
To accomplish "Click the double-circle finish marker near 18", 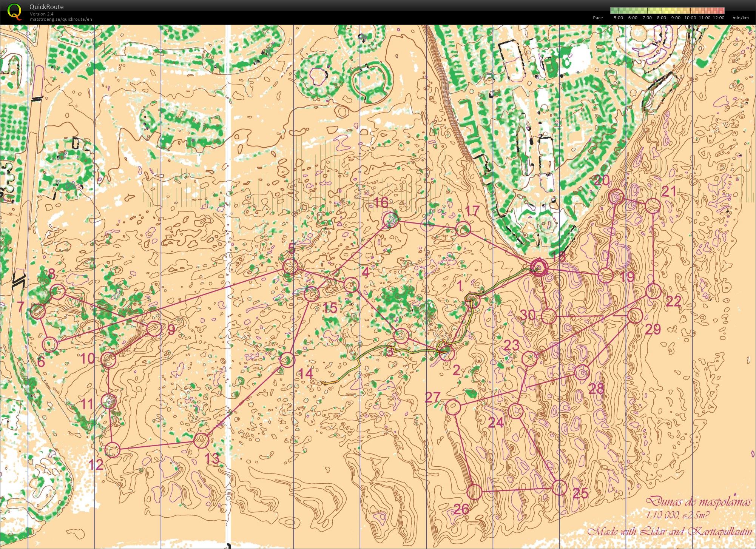I will coord(539,267).
